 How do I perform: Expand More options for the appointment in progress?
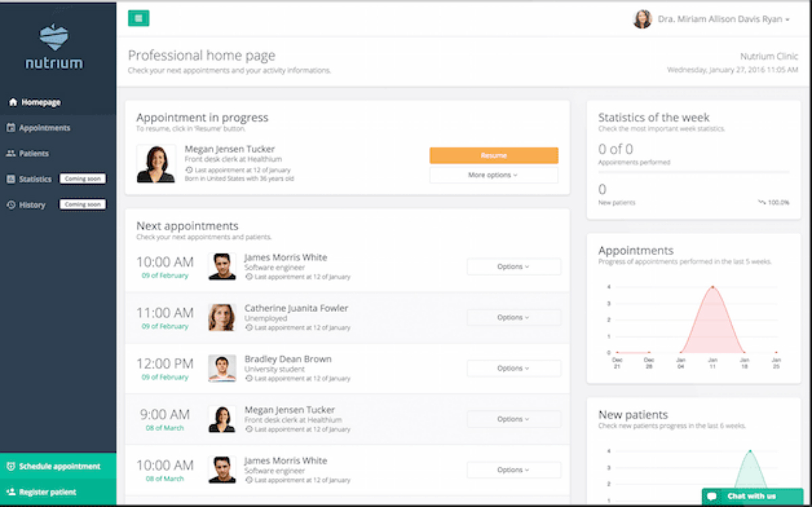(494, 175)
